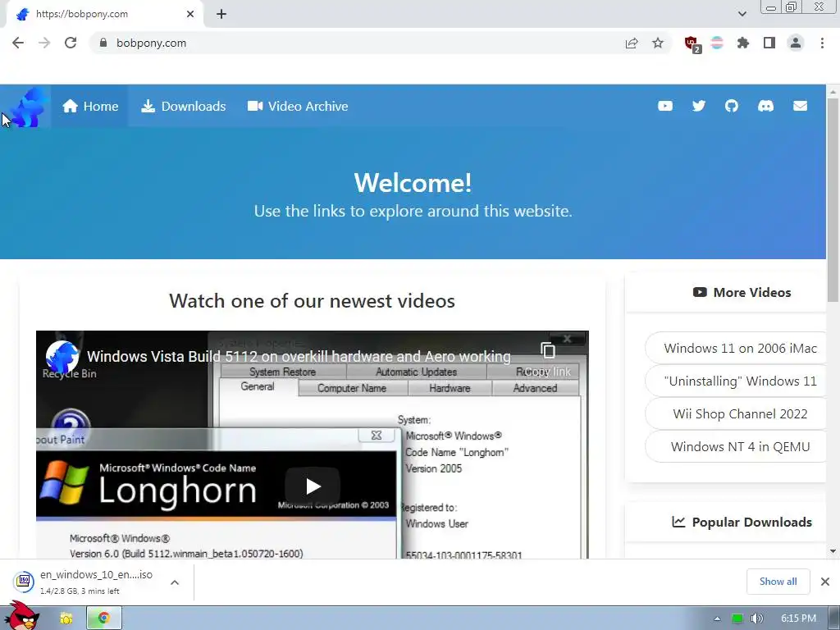Show hidden tray icons arrow
840x630 pixels.
(717, 619)
